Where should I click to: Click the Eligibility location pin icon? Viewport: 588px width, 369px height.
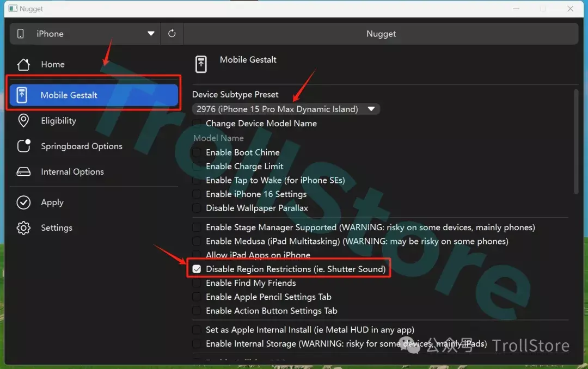23,121
